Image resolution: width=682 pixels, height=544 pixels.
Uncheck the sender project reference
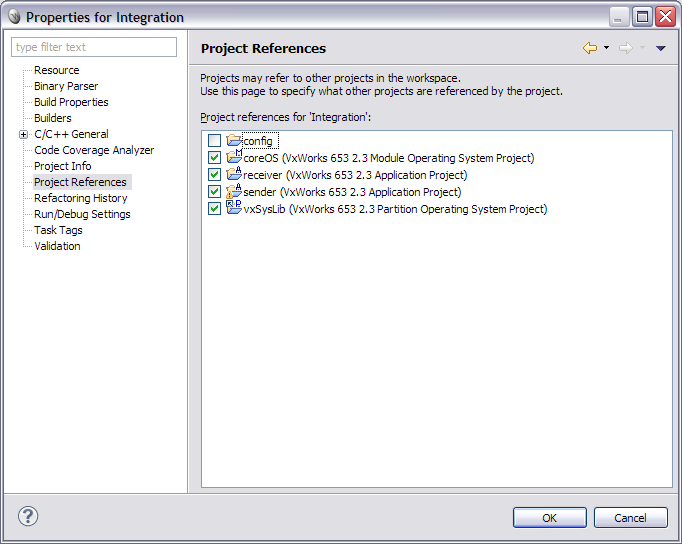(214, 191)
